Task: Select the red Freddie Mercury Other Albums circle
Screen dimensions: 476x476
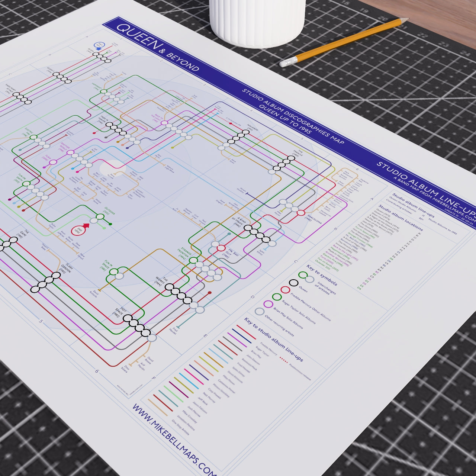Action: [x=285, y=290]
